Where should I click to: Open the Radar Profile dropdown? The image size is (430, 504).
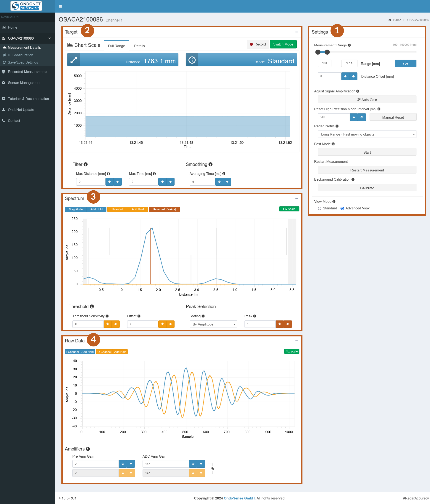click(367, 134)
